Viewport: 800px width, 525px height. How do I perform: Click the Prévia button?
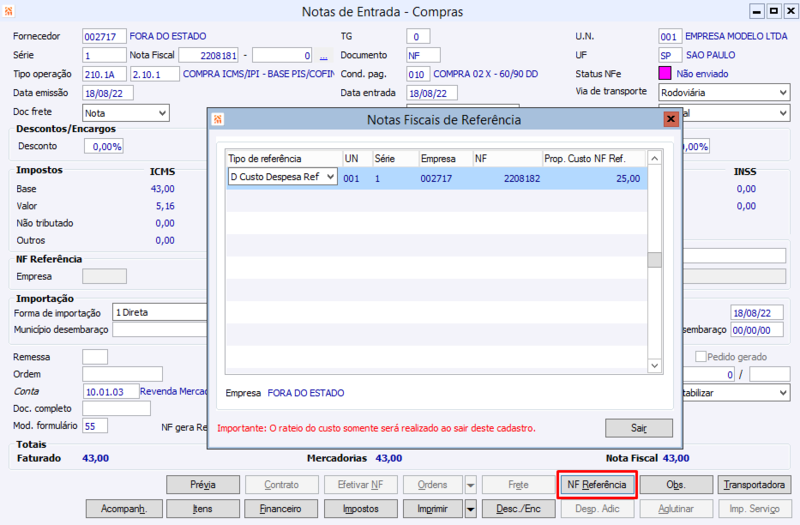203,485
